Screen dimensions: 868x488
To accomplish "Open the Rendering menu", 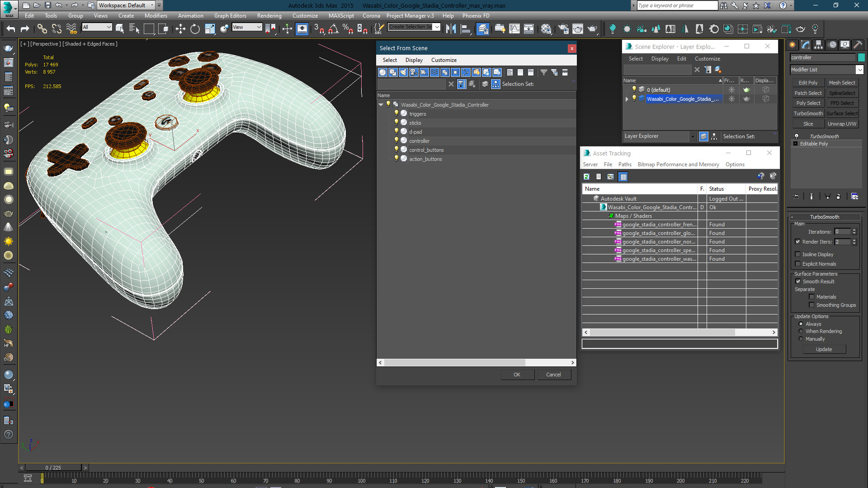I will coord(269,16).
